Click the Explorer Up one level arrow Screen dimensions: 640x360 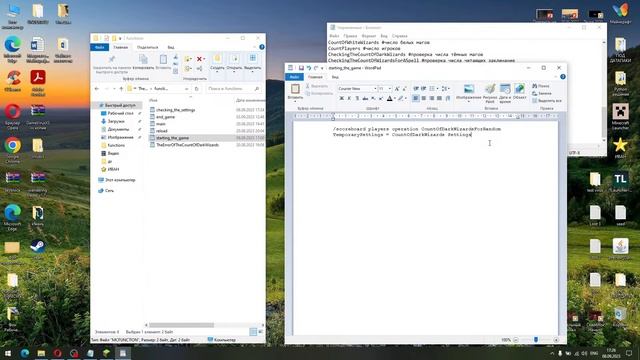(x=121, y=89)
